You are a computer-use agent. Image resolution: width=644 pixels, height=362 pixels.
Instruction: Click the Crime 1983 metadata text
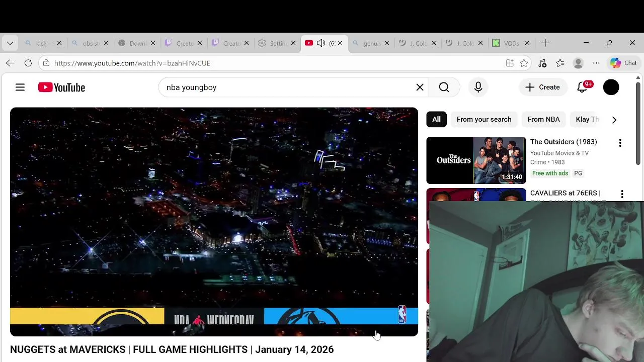point(547,162)
